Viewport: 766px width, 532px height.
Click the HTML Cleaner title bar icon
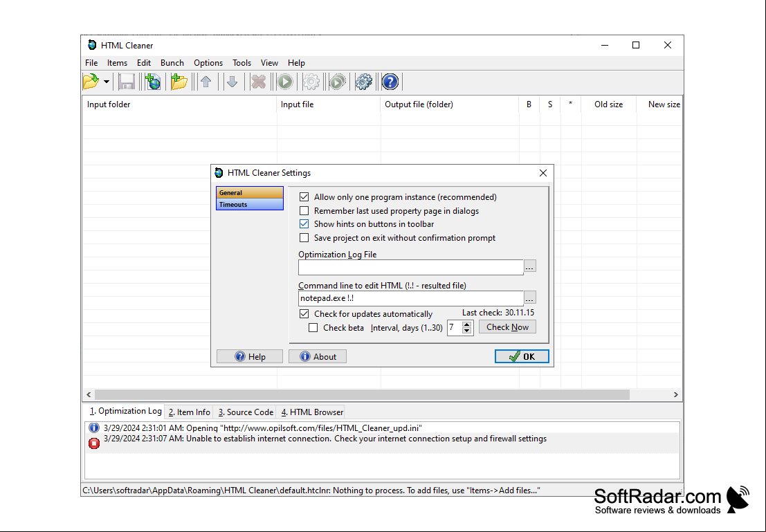coord(92,45)
